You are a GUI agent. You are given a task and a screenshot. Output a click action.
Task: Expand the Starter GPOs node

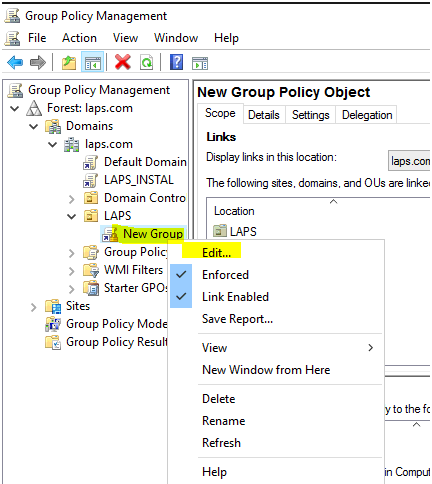click(x=72, y=289)
